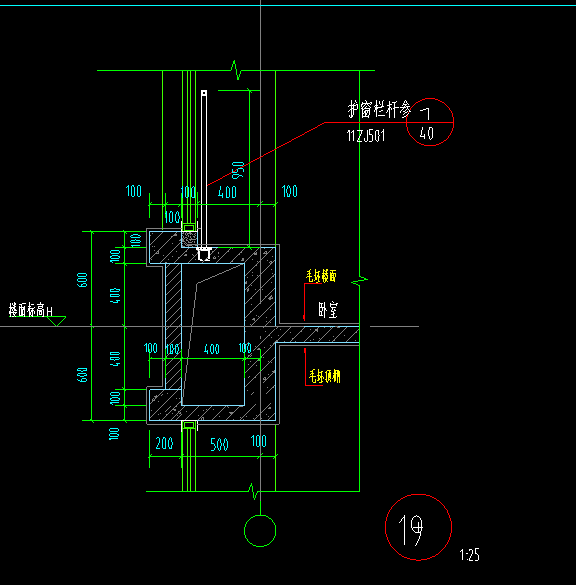Image resolution: width=576 pixels, height=585 pixels.
Task: Click the red leader line to railing
Action: tap(266, 154)
